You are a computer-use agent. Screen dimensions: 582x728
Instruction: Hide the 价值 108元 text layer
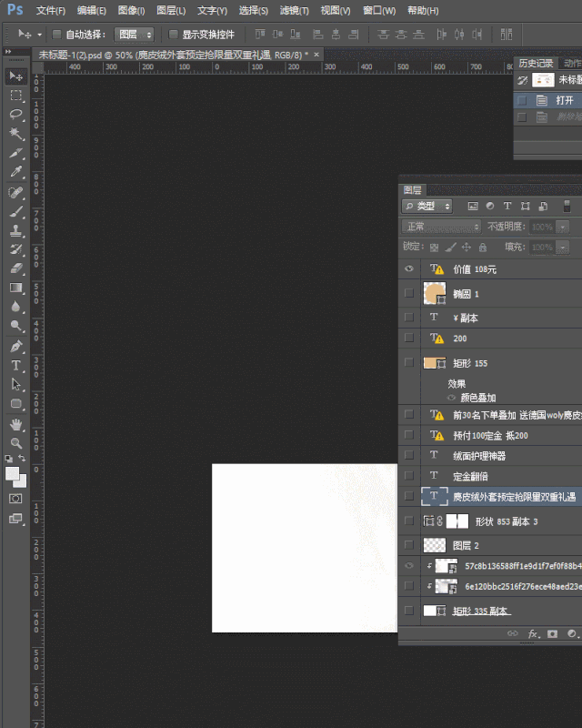click(x=409, y=268)
